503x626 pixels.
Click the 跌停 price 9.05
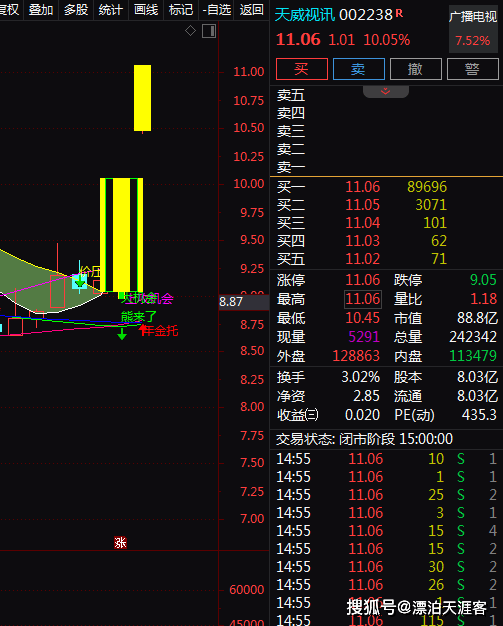click(x=483, y=280)
